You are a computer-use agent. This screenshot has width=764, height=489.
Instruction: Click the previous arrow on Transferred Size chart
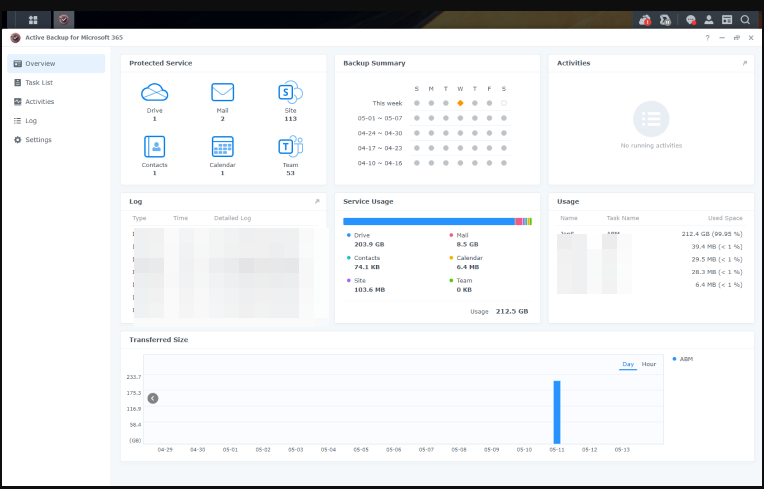click(153, 398)
